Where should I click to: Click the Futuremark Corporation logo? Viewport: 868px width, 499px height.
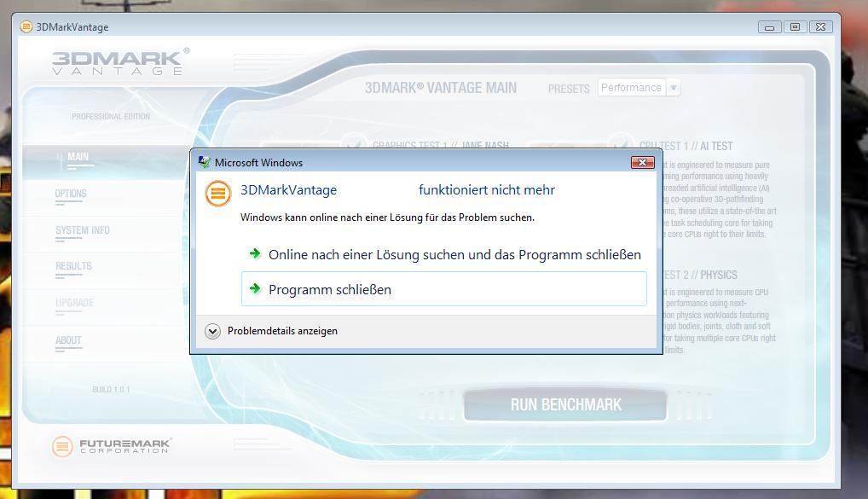click(112, 446)
